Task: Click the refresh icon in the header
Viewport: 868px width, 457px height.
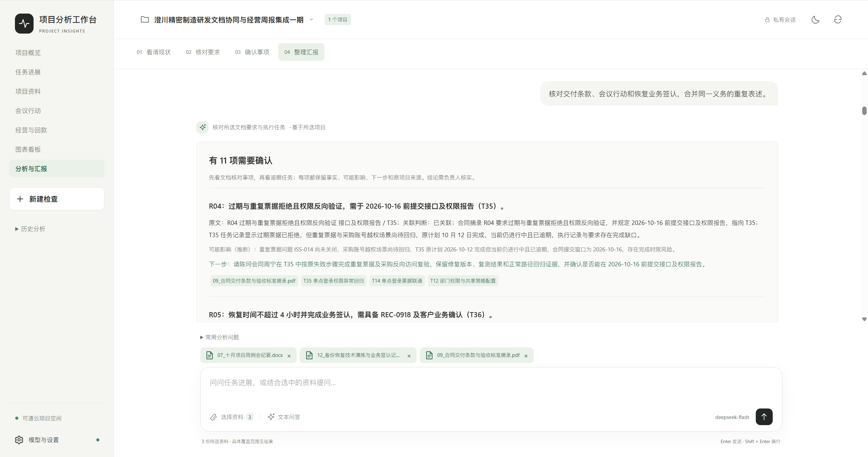Action: pos(838,20)
